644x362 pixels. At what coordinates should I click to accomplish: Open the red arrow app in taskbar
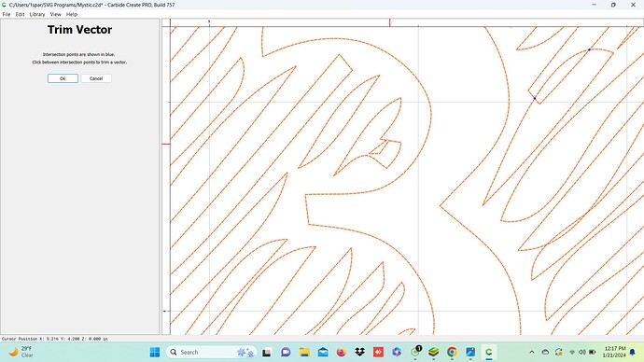point(378,352)
